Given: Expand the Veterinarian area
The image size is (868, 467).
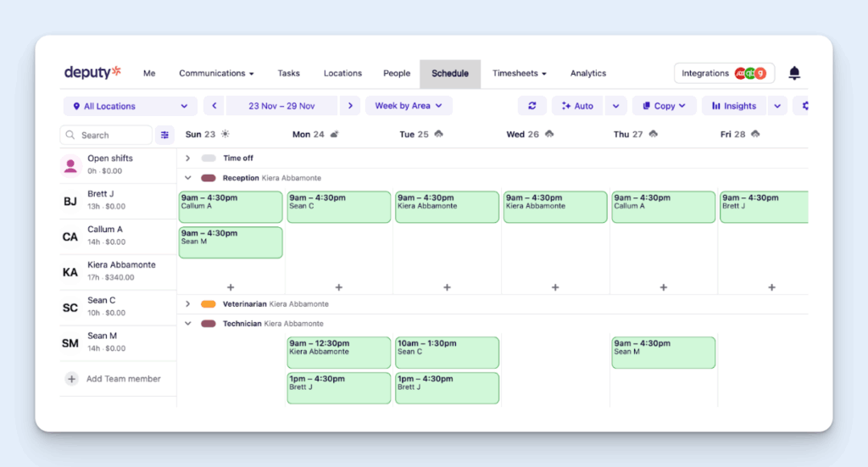Looking at the screenshot, I should pyautogui.click(x=187, y=303).
